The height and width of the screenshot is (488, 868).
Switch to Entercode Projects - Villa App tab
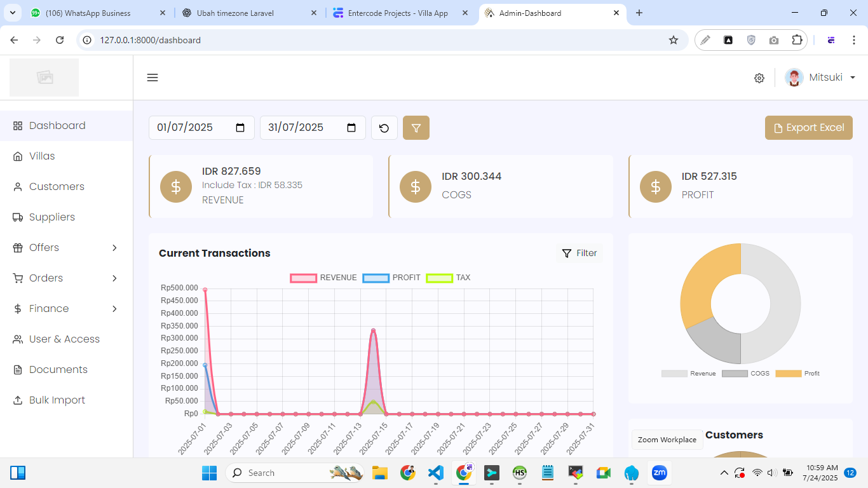pos(402,13)
